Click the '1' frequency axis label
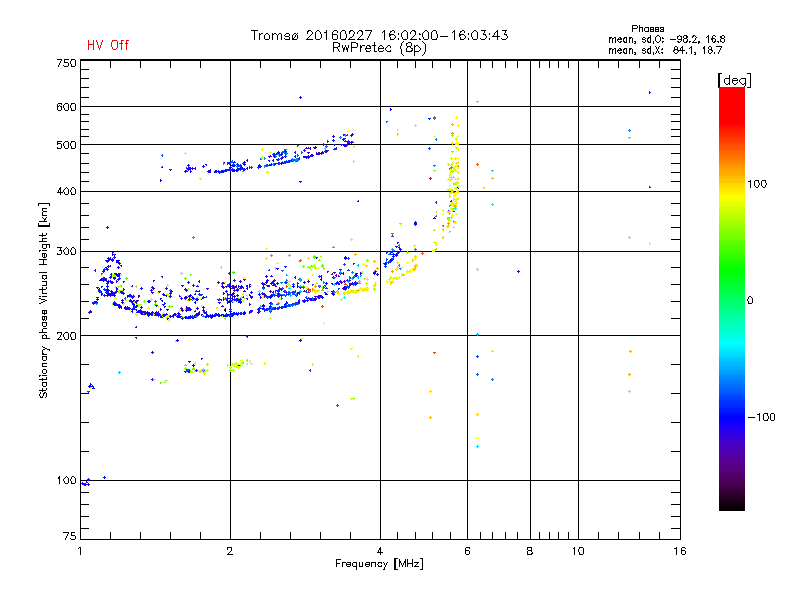The image size is (800, 600). click(80, 551)
